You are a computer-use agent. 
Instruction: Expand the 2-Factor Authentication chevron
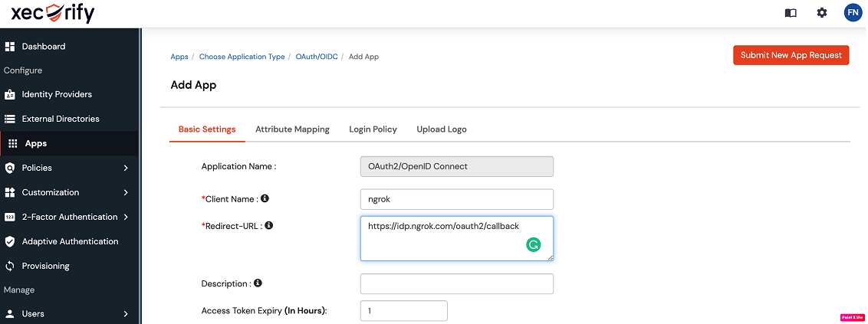click(126, 218)
